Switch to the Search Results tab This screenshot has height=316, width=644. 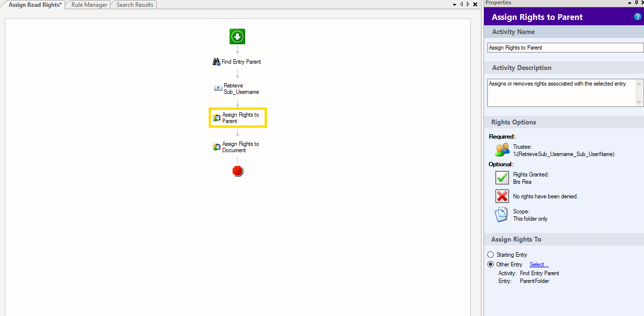coord(135,4)
